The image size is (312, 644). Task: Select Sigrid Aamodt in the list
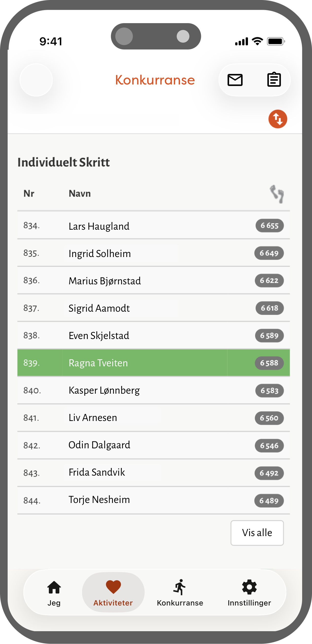pos(99,308)
